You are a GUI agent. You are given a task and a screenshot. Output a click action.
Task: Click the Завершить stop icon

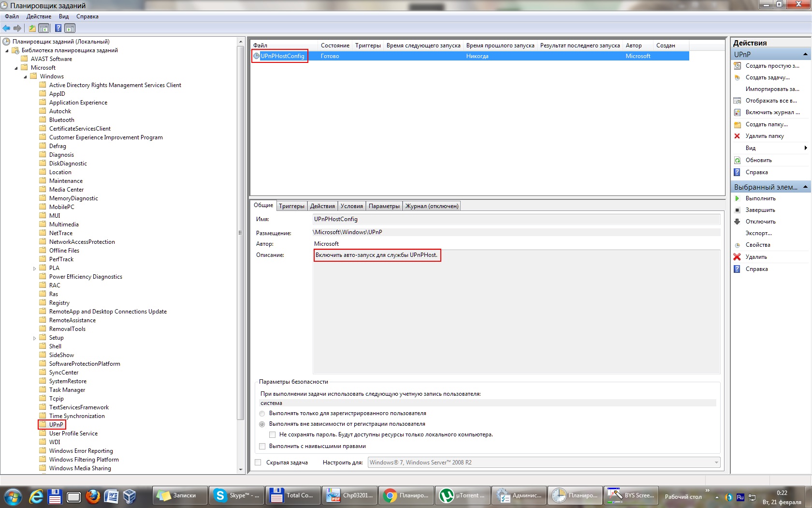[737, 210]
